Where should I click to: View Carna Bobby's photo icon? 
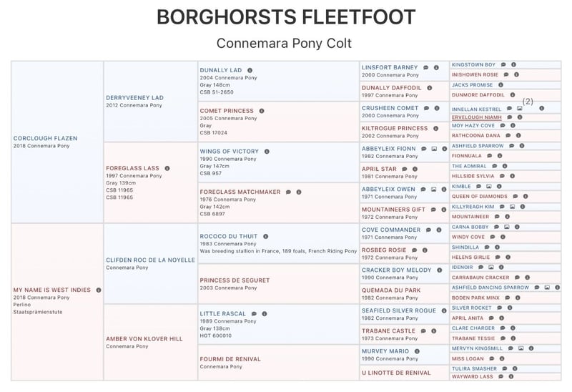point(507,227)
